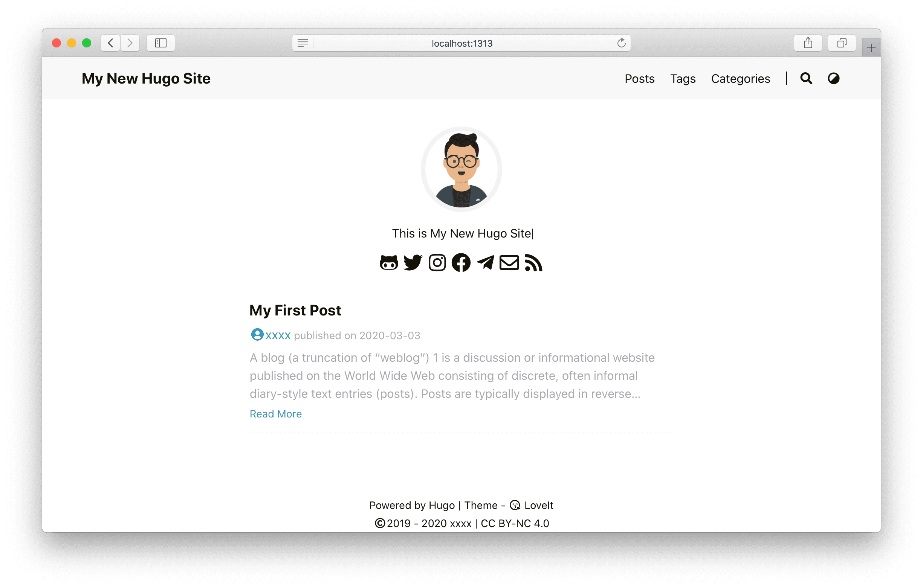The width and height of the screenshot is (923, 588).
Task: Click the GitHub icon in social links
Action: coord(389,262)
